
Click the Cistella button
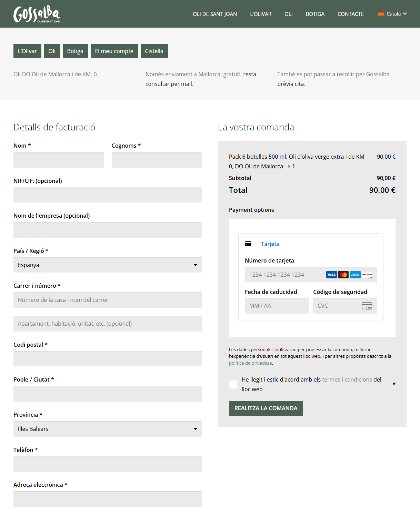coord(154,51)
